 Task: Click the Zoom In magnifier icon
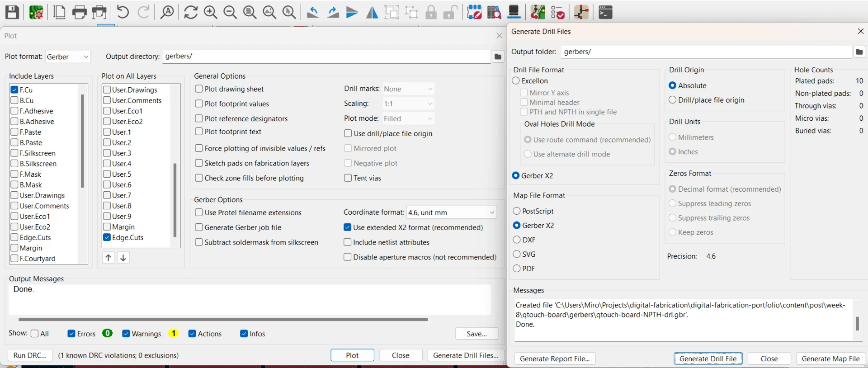click(210, 12)
